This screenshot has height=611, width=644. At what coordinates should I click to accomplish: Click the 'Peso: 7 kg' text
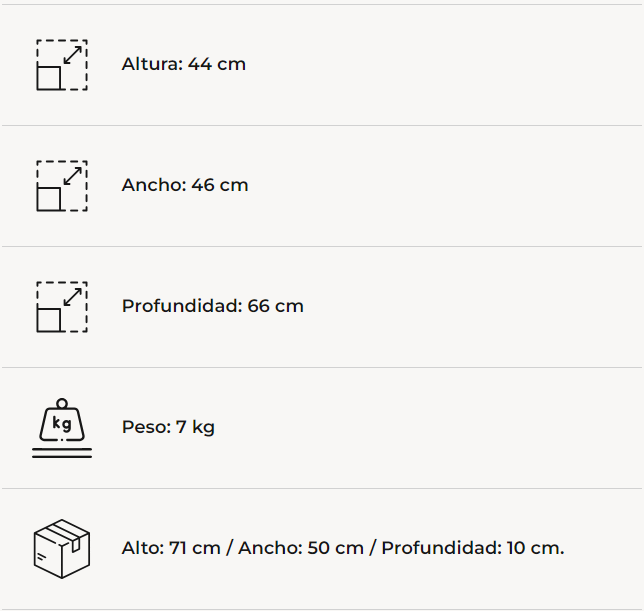[x=168, y=427]
